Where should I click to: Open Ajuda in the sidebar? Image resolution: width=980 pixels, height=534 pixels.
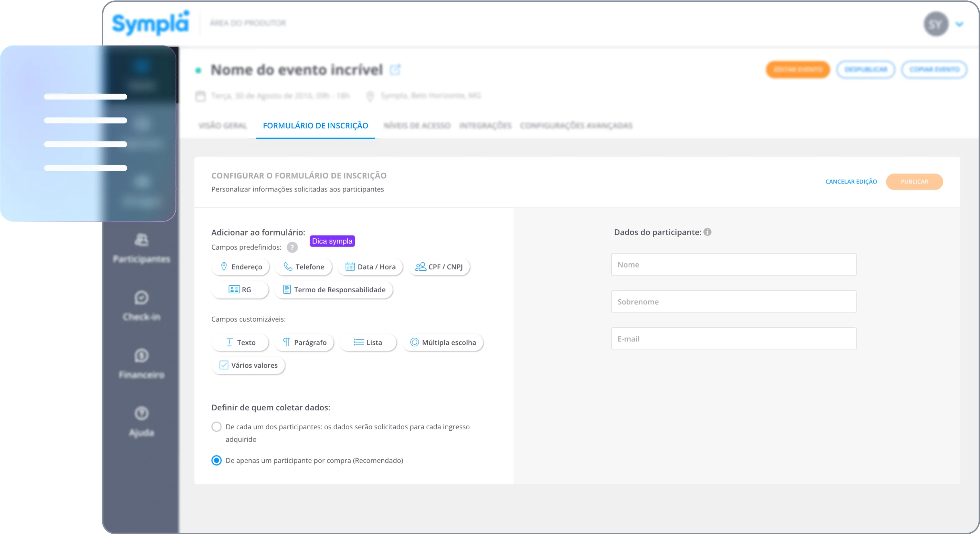pos(141,422)
